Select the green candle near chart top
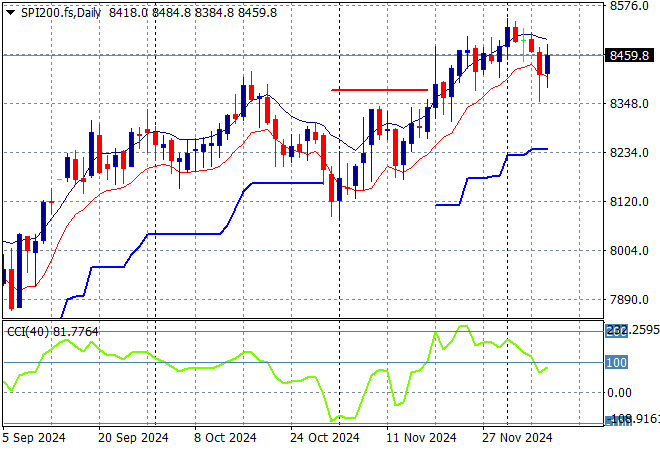Image resolution: width=660 pixels, height=450 pixels. 523,45
